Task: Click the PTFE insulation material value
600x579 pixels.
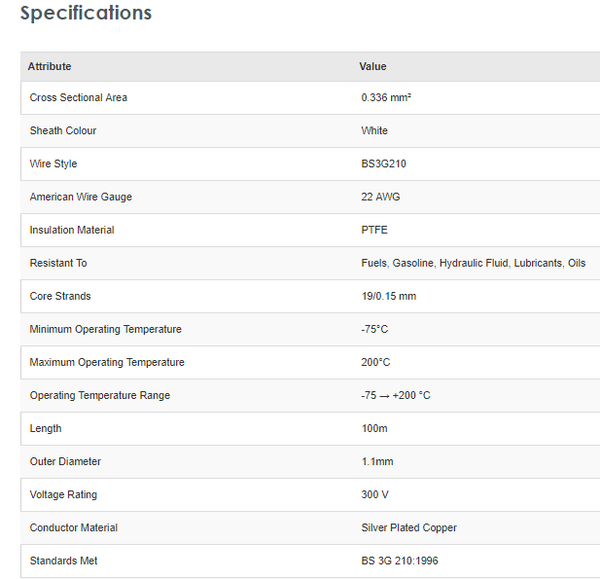Action: [375, 230]
